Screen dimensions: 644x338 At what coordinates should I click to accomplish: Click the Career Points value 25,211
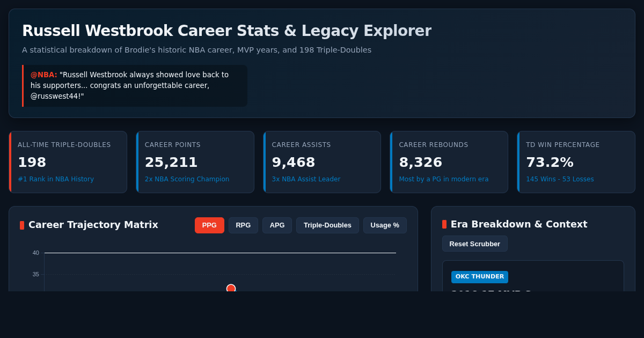click(171, 162)
